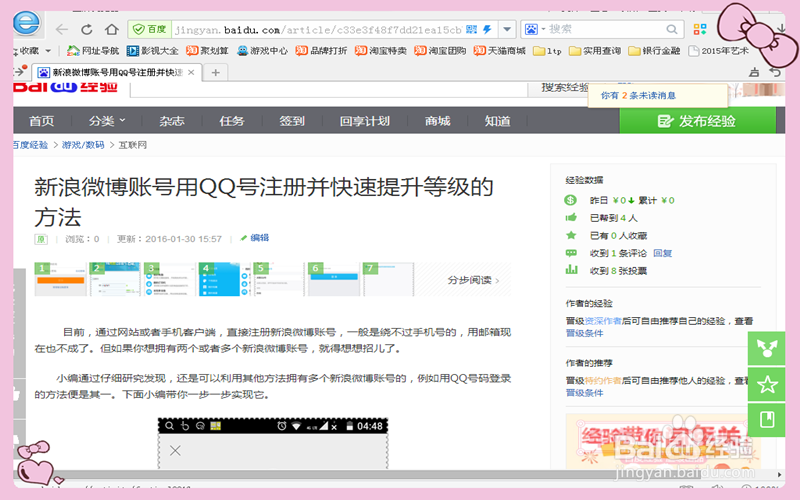Click the 编辑 edit link
Image resolution: width=800 pixels, height=500 pixels.
pos(255,238)
